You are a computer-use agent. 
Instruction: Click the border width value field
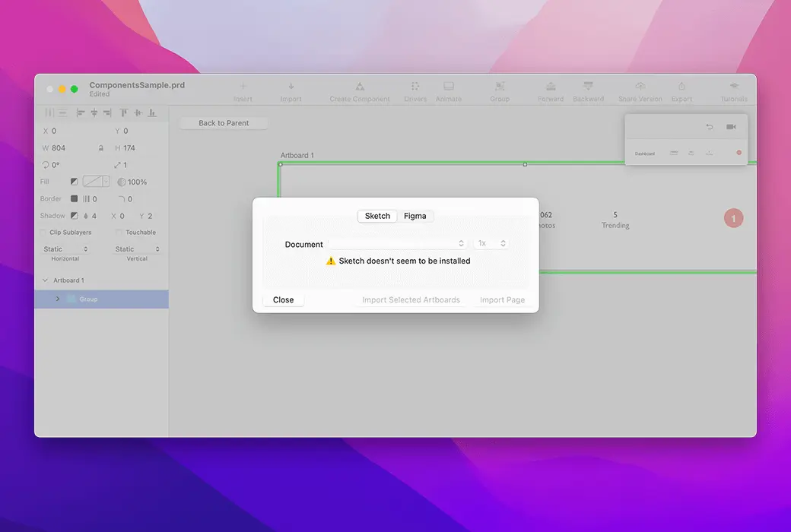coord(95,199)
